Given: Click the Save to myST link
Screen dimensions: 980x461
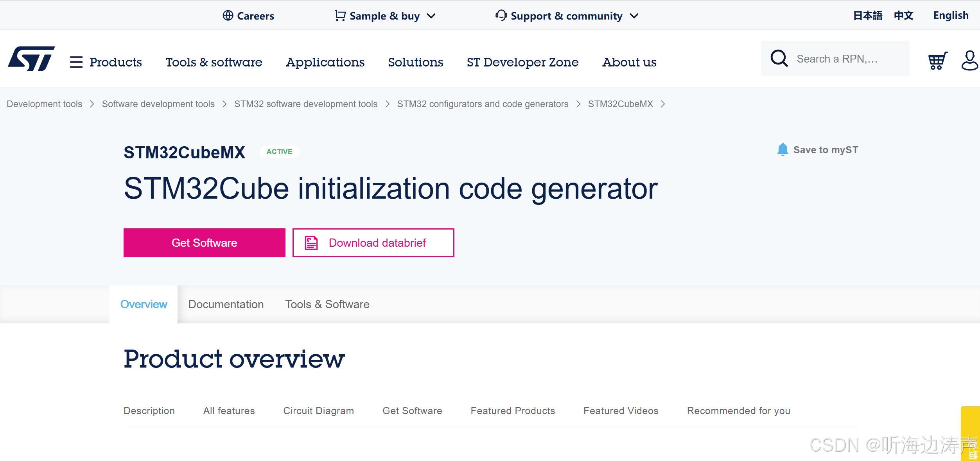Looking at the screenshot, I should [826, 150].
